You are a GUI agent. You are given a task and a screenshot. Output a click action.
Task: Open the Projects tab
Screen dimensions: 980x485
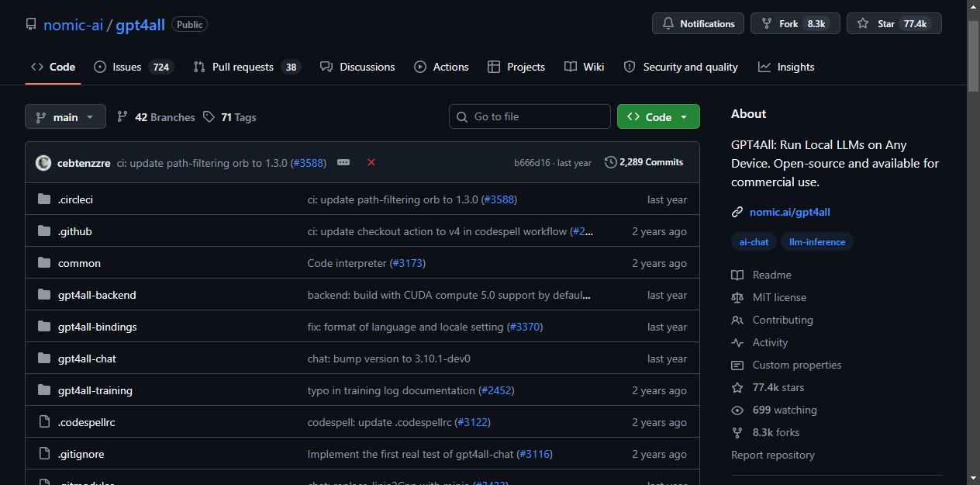[x=516, y=67]
